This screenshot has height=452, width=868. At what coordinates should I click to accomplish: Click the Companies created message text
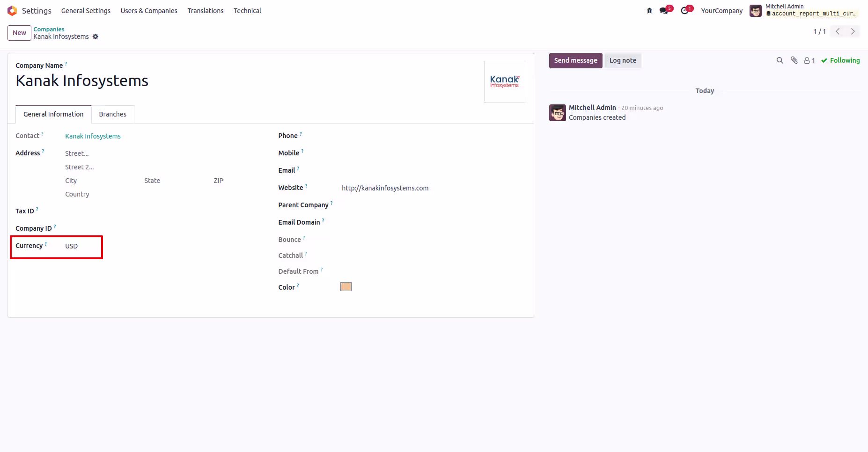597,117
